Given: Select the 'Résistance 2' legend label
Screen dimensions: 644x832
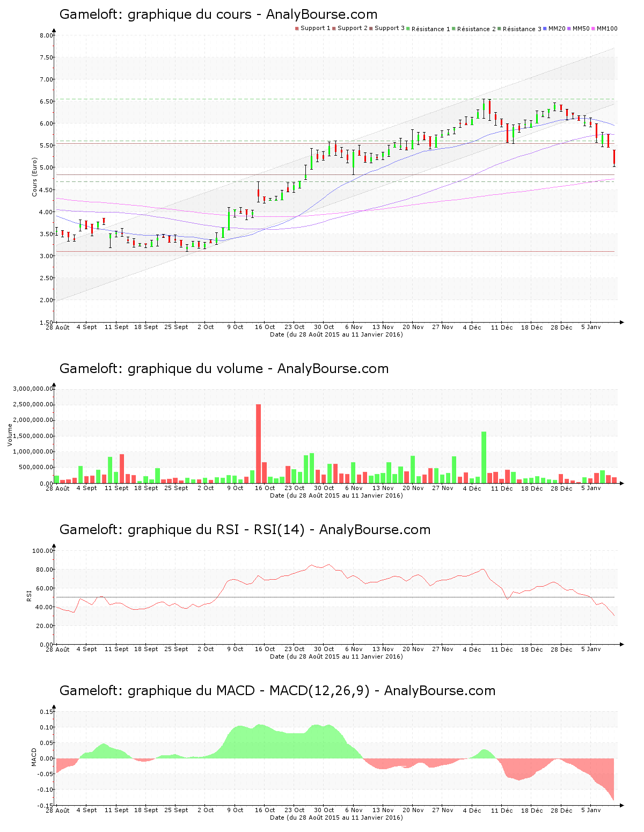Looking at the screenshot, I should (x=477, y=28).
